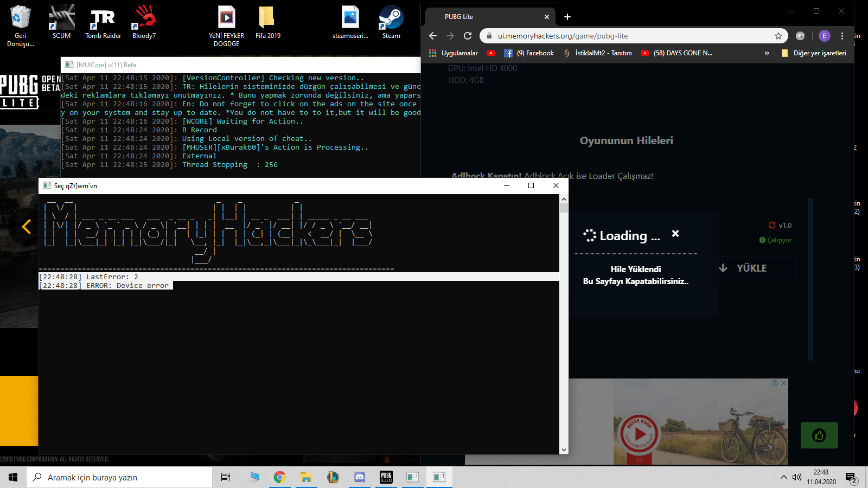Play the video in the bicycle advertisement

click(x=640, y=434)
